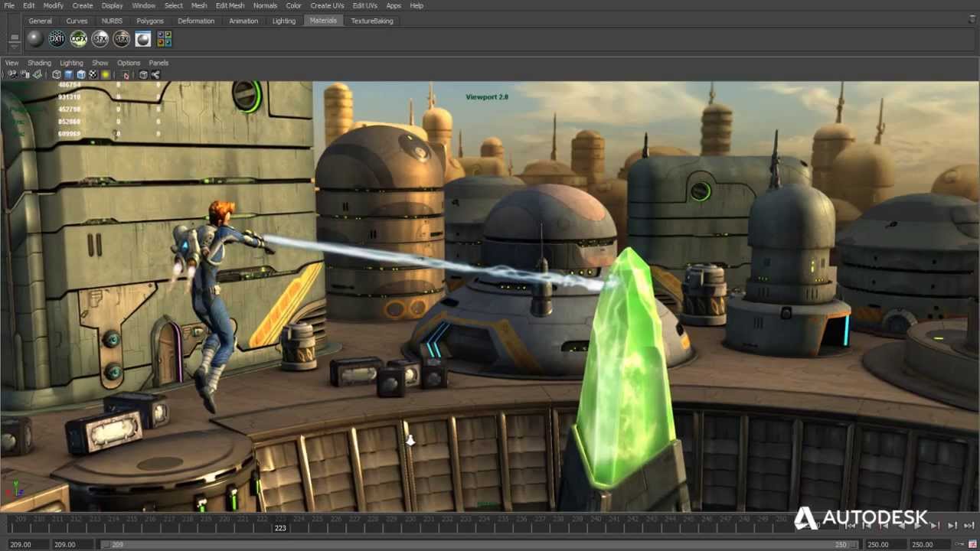Switch to the NURBS shelf tab
The image size is (980, 551).
[112, 21]
